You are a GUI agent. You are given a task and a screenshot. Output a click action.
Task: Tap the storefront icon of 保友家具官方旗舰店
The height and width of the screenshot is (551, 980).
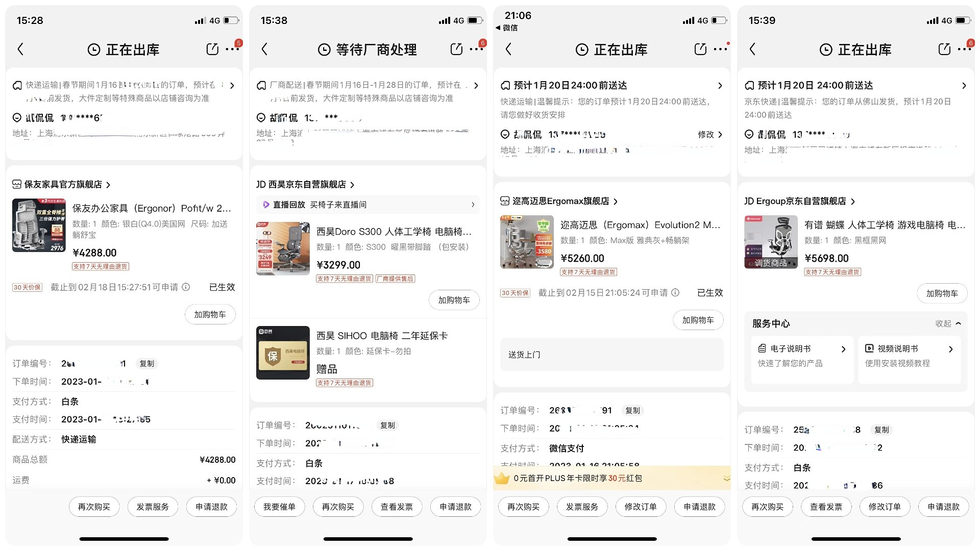tap(16, 184)
